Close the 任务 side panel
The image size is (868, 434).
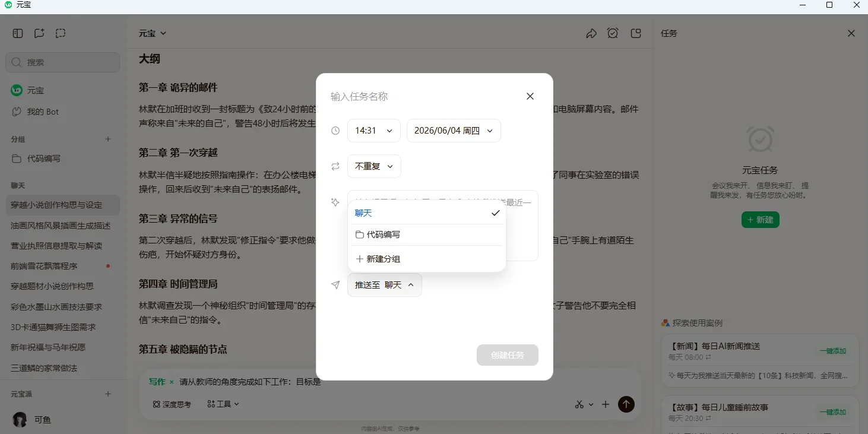tap(851, 33)
